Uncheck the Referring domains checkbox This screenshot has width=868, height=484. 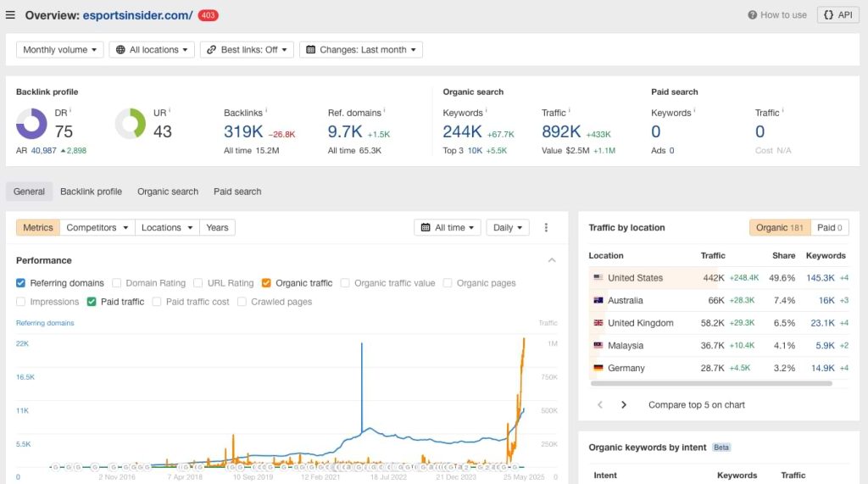click(20, 283)
